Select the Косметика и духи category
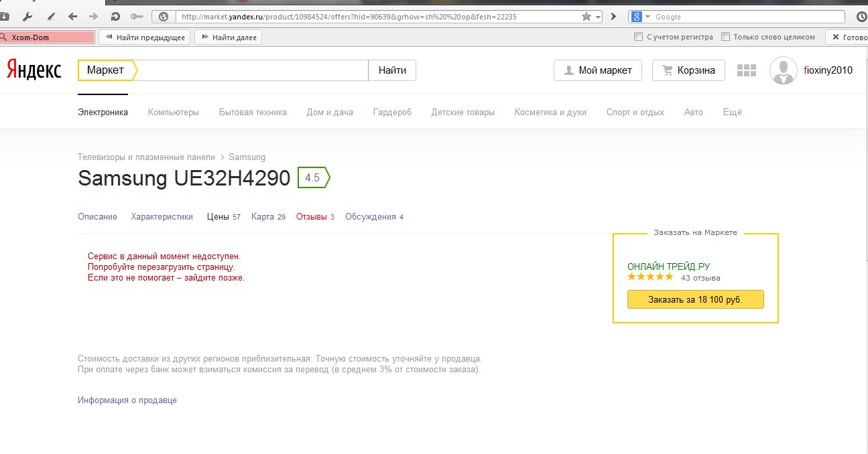 click(550, 112)
